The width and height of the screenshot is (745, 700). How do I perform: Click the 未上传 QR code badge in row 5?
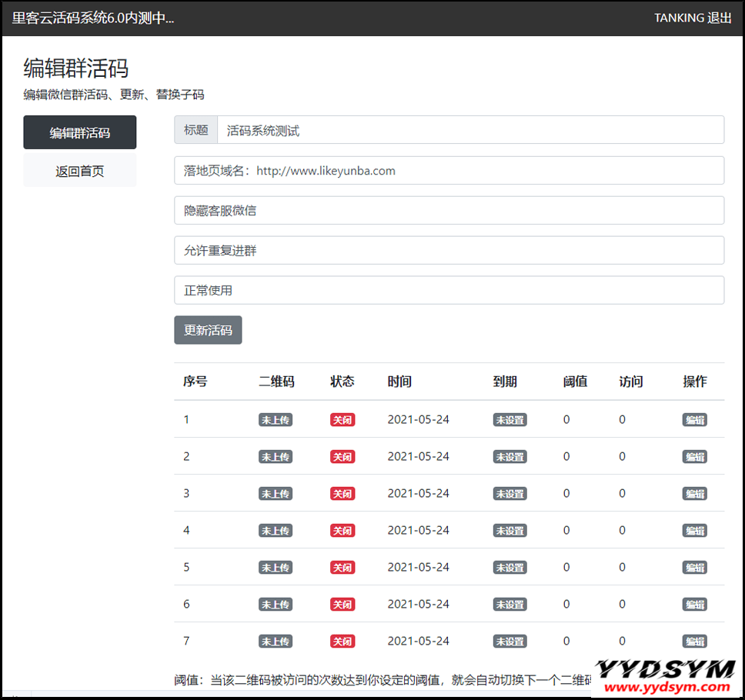point(275,568)
